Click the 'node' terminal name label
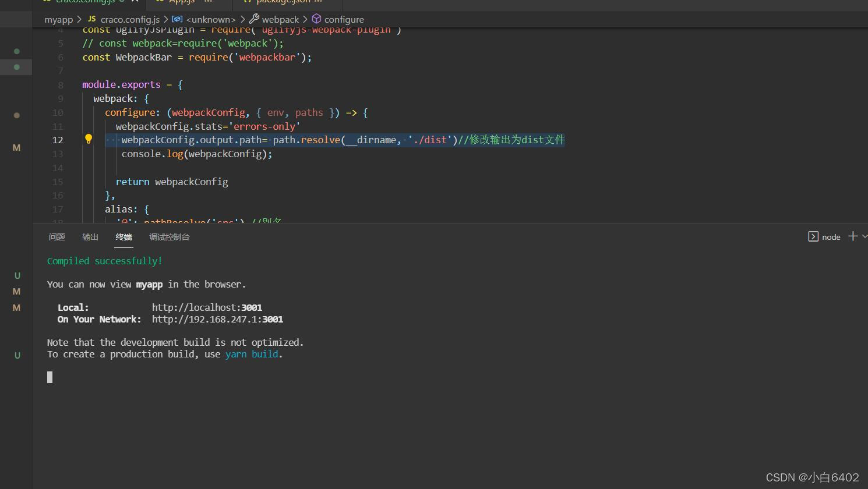This screenshot has width=868, height=489. (x=831, y=237)
